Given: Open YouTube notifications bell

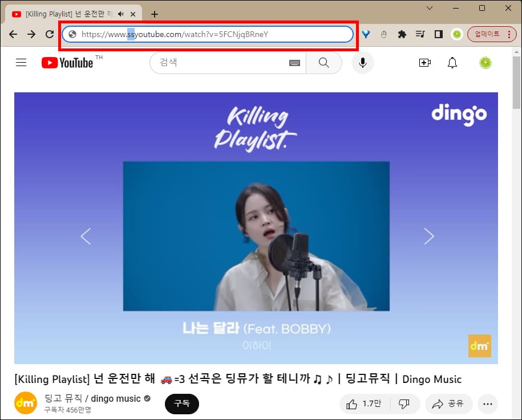Looking at the screenshot, I should [452, 63].
